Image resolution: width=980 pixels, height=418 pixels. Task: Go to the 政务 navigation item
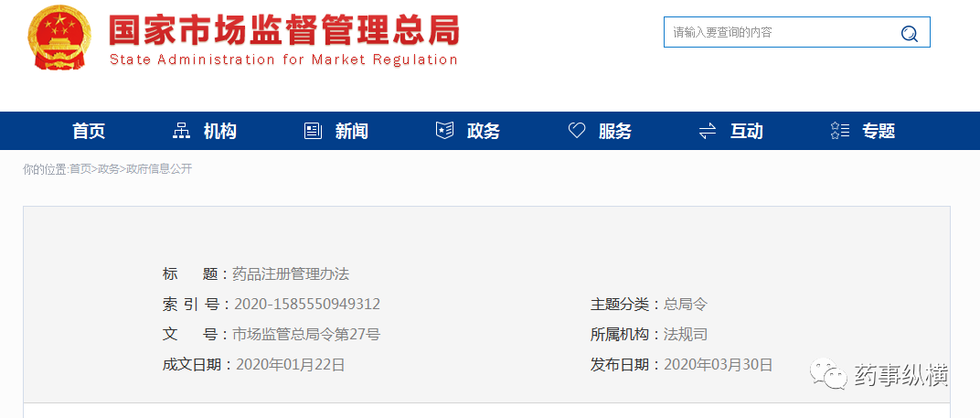click(484, 131)
